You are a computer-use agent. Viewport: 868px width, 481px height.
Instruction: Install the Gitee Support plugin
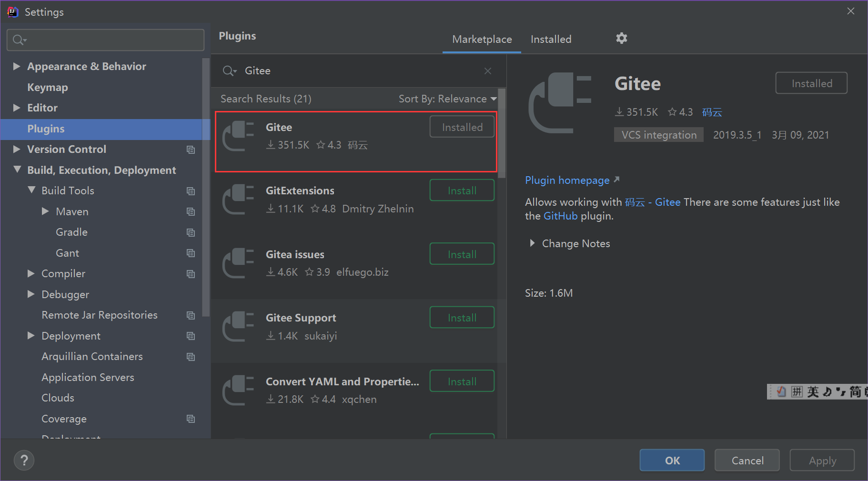pyautogui.click(x=462, y=318)
